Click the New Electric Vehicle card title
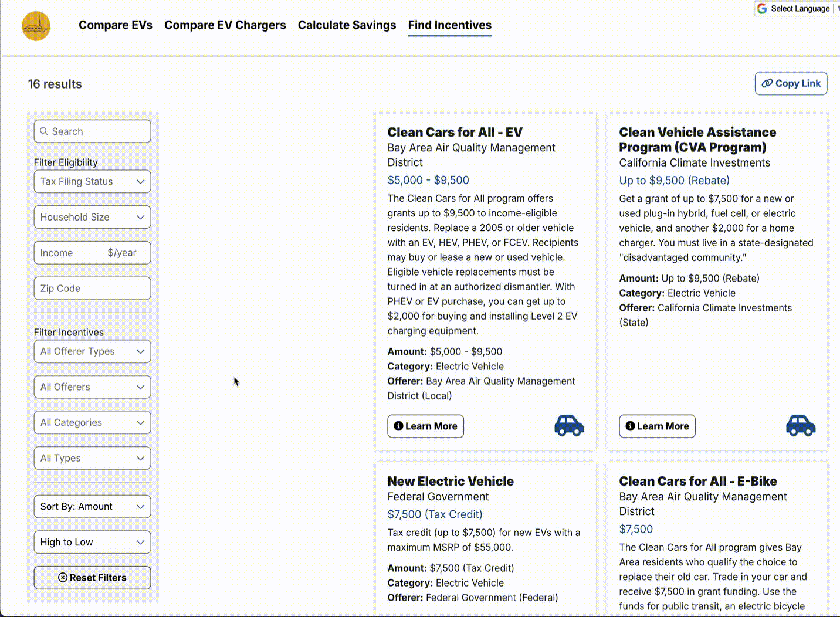Screen dimensions: 840x617 point(451,482)
